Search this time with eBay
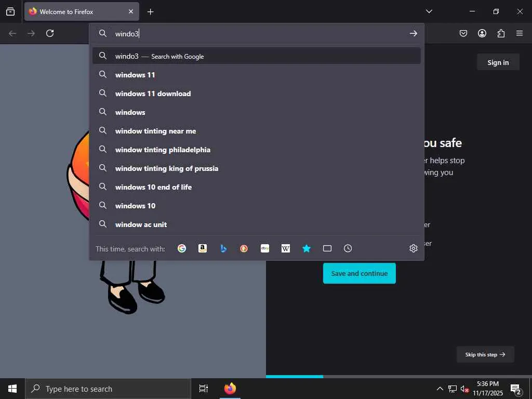 pyautogui.click(x=265, y=248)
